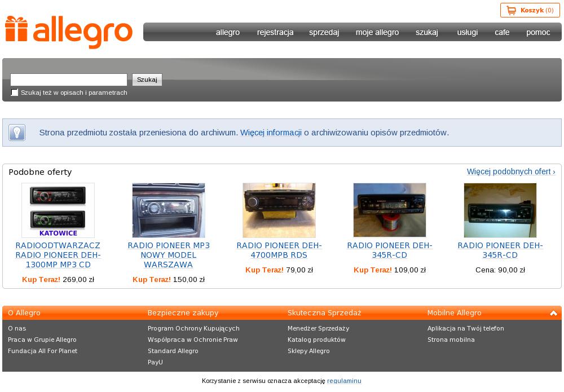Open the allegro menu item
564x392 pixels.
pos(228,32)
